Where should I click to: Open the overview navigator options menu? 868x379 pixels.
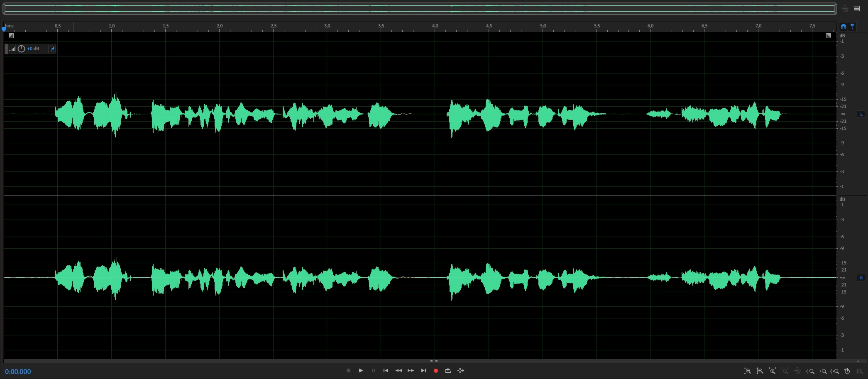click(x=857, y=8)
